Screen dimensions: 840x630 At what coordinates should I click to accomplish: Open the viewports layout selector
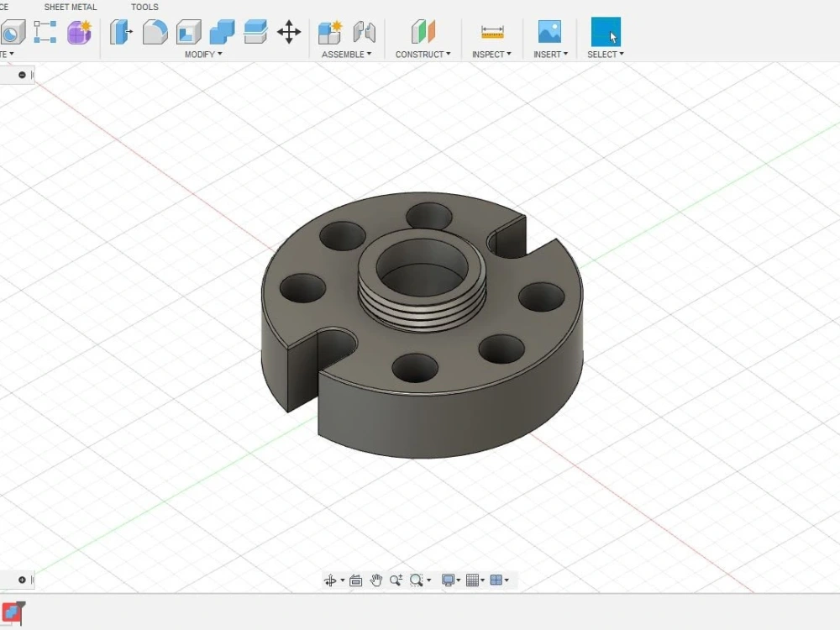coord(497,580)
